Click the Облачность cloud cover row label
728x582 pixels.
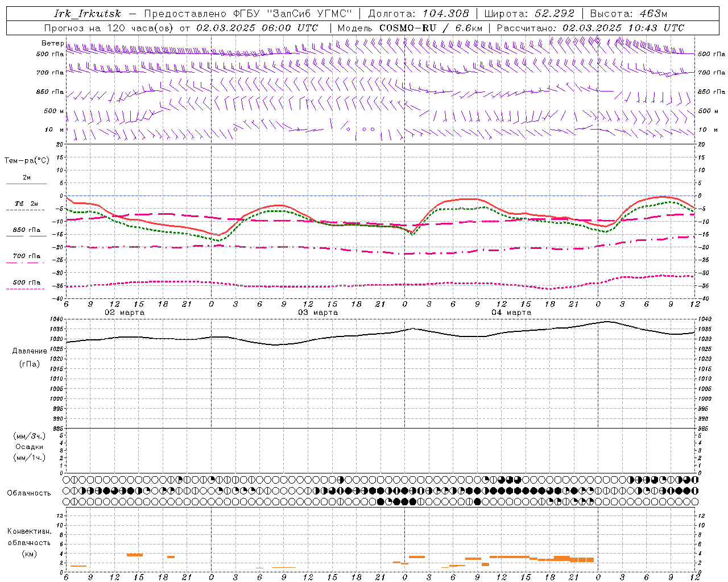[x=29, y=493]
